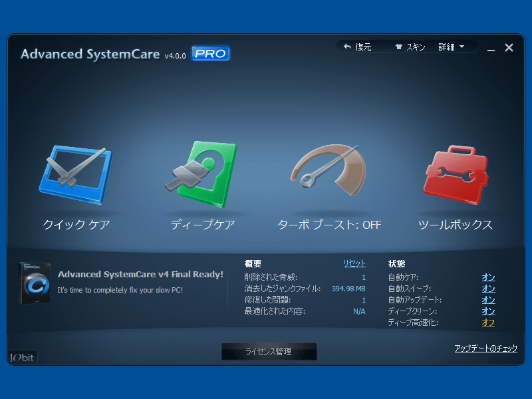This screenshot has height=399, width=532.
Task: Close the Advanced SystemCare window
Action: pos(509,47)
